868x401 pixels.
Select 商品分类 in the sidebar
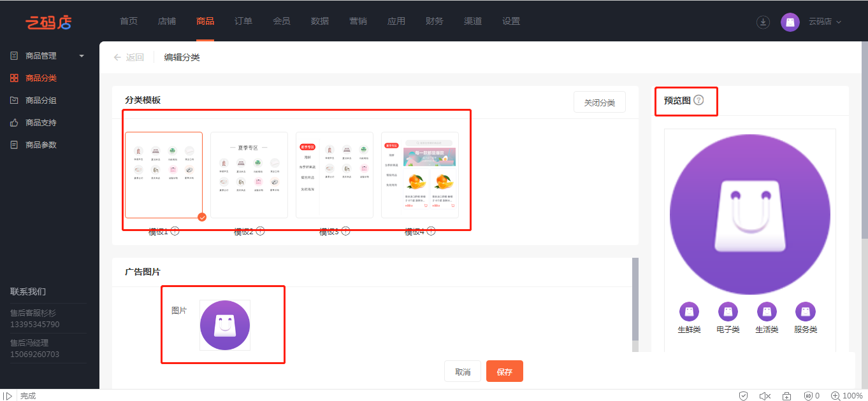(41, 78)
